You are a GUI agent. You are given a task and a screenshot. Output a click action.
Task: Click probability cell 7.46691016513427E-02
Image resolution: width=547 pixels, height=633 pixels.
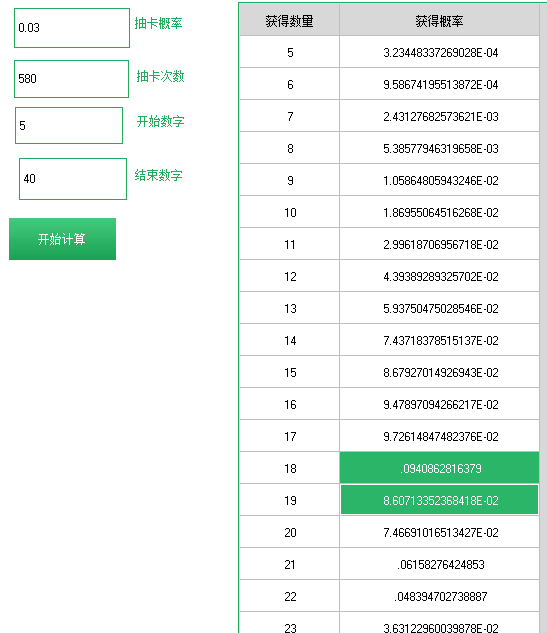(439, 532)
